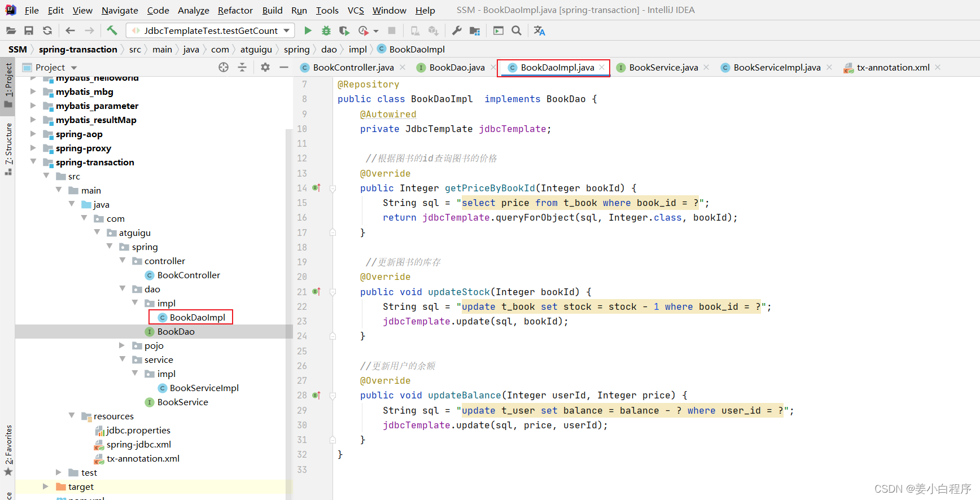Run with coverage using the shield icon
980x500 pixels.
[x=344, y=30]
